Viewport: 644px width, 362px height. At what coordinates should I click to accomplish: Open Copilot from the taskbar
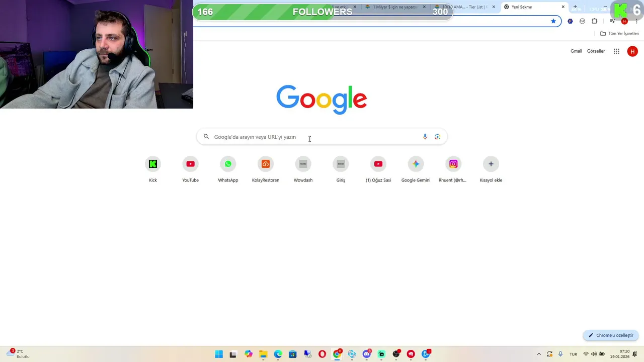249,354
